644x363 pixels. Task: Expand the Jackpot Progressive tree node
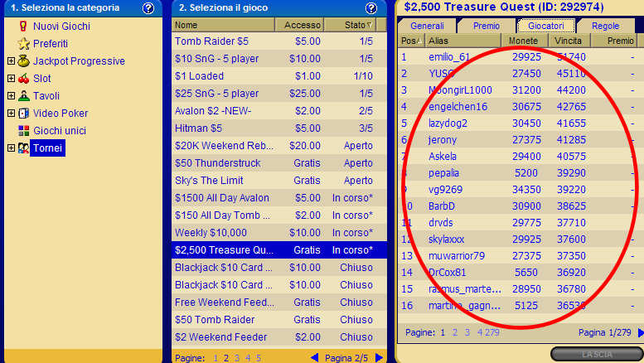click(11, 61)
